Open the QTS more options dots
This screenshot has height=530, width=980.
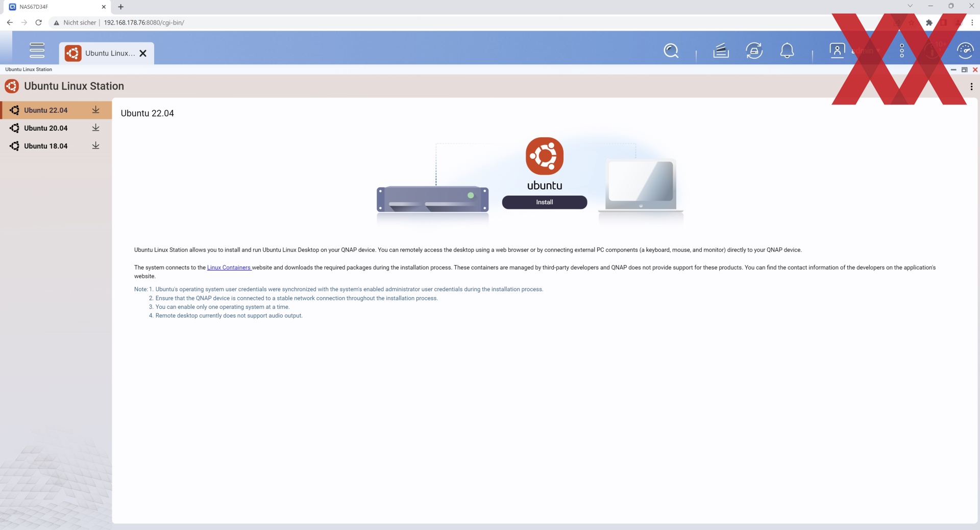pos(902,51)
